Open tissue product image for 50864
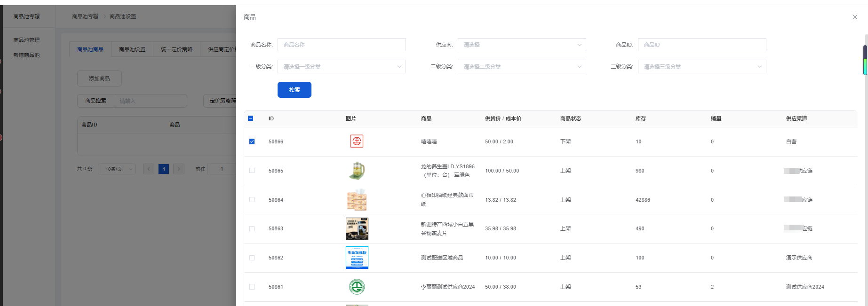Image resolution: width=868 pixels, height=306 pixels. coord(357,200)
